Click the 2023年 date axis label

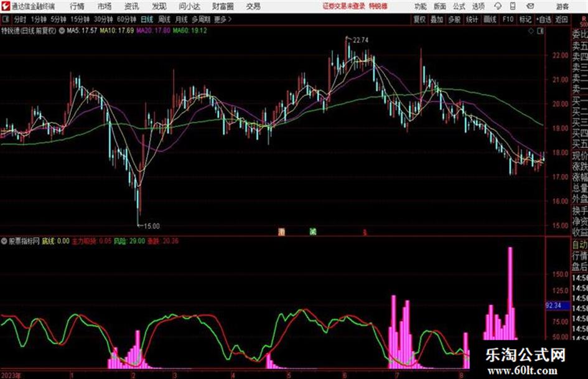coord(11,375)
